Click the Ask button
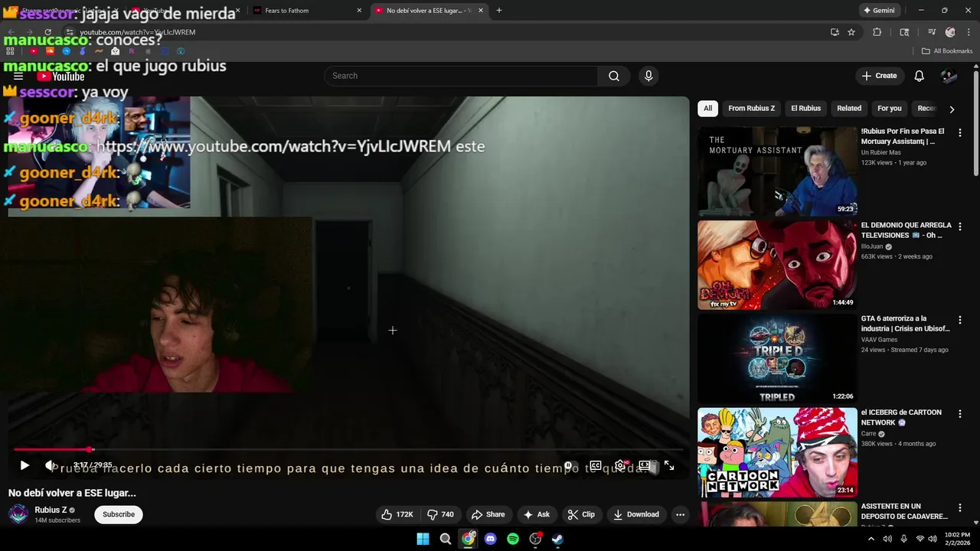The height and width of the screenshot is (551, 980). pos(536,514)
